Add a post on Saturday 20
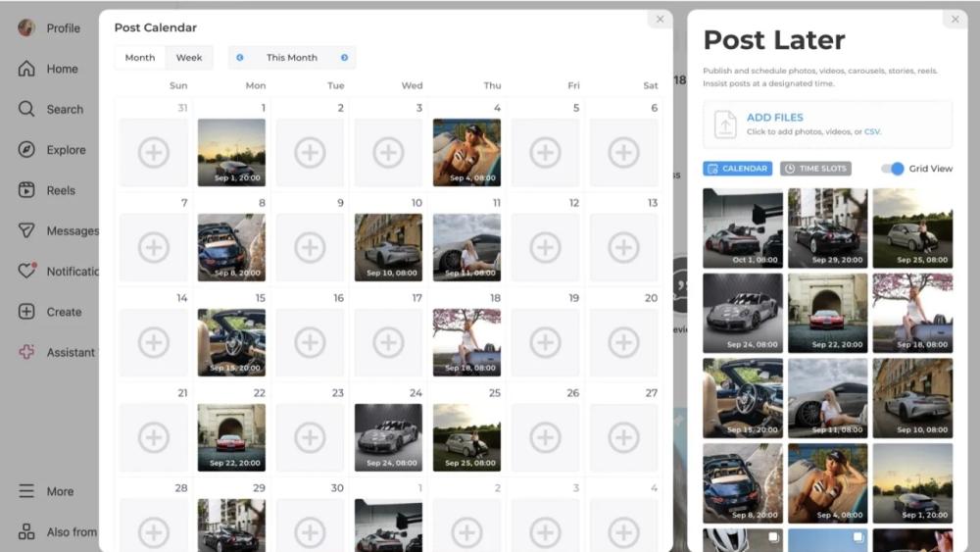 [x=623, y=342]
